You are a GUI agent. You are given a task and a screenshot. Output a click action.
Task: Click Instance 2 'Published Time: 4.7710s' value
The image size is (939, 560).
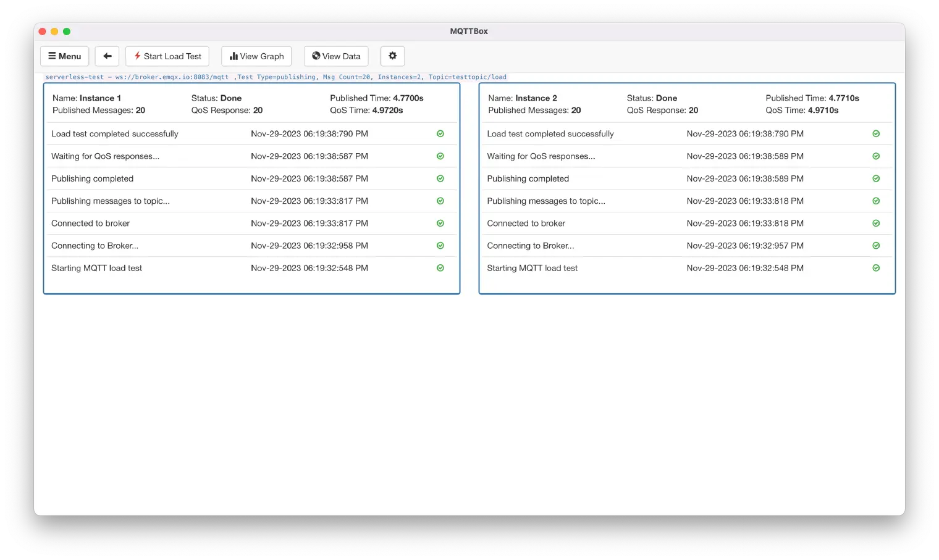tap(812, 98)
